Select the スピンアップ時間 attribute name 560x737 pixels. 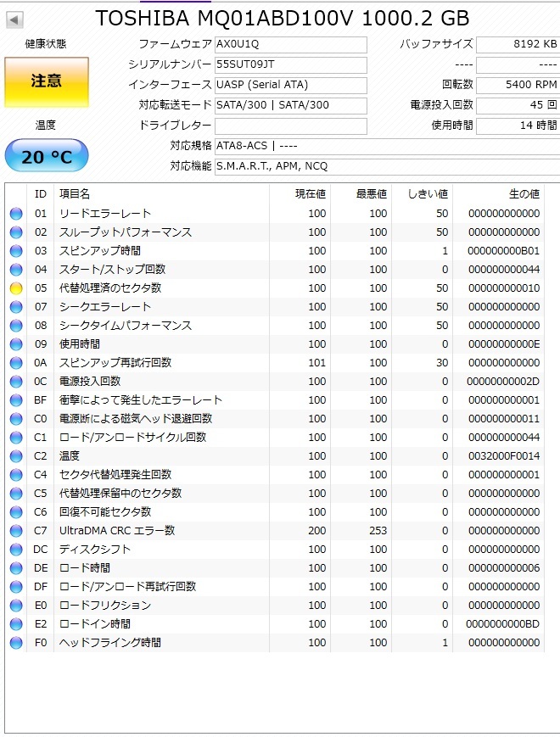point(99,251)
